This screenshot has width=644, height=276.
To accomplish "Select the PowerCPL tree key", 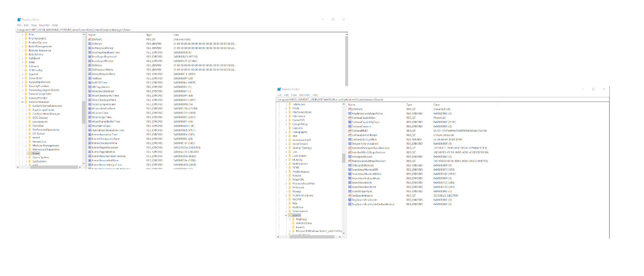I will pyautogui.click(x=298, y=180).
